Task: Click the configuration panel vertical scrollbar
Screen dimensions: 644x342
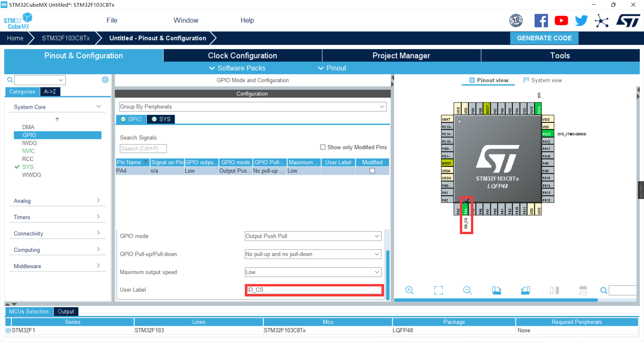Action: pos(388,275)
